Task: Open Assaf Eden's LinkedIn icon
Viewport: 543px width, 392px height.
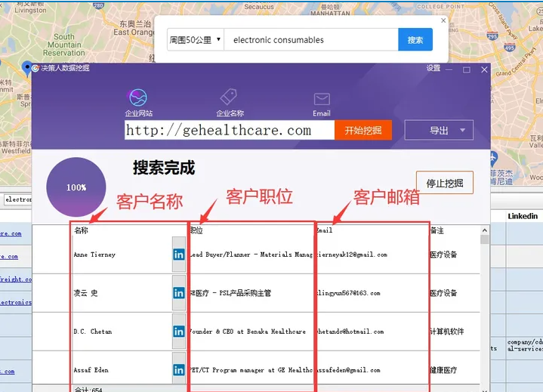Action: tap(179, 370)
